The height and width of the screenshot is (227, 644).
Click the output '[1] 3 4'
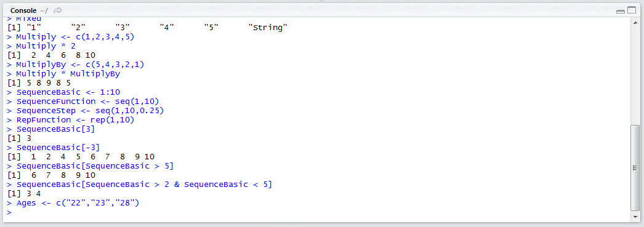[24, 193]
